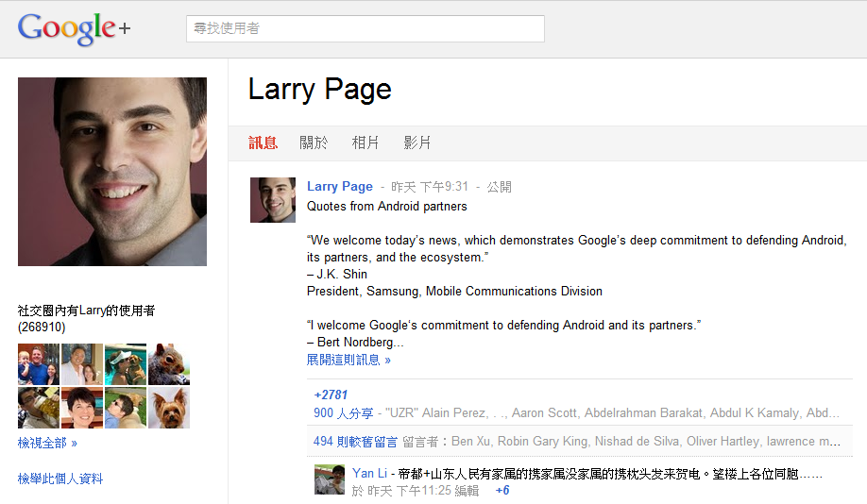Click the post author avatar thumbnail

pyautogui.click(x=273, y=200)
